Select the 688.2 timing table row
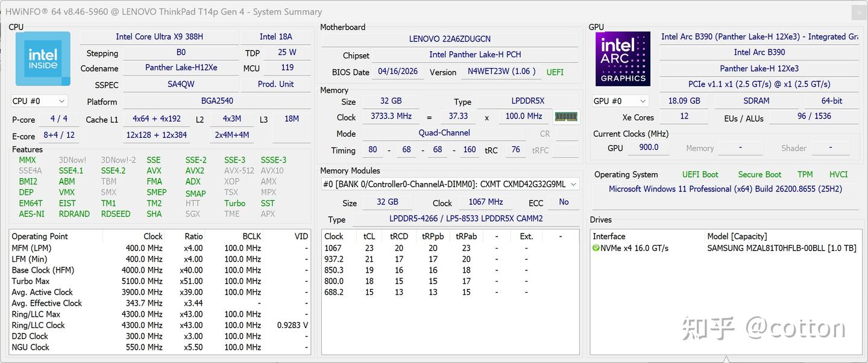 pos(450,292)
